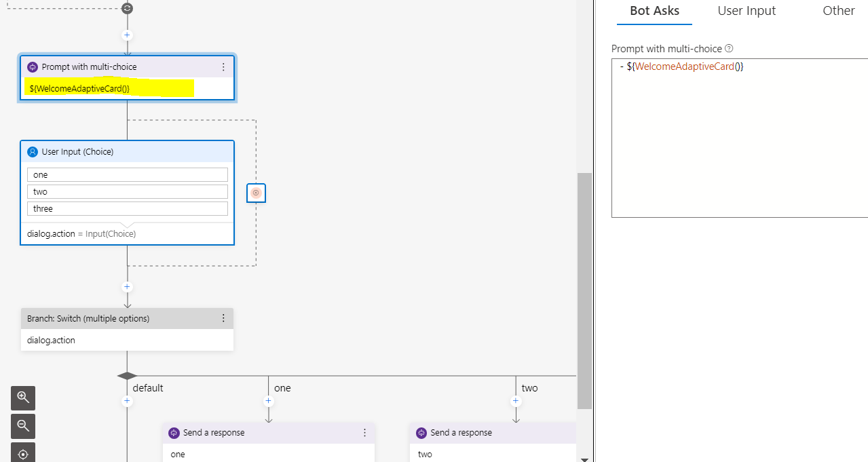The image size is (868, 462).
Task: Show help for Prompt with multi-choice label
Action: (729, 49)
